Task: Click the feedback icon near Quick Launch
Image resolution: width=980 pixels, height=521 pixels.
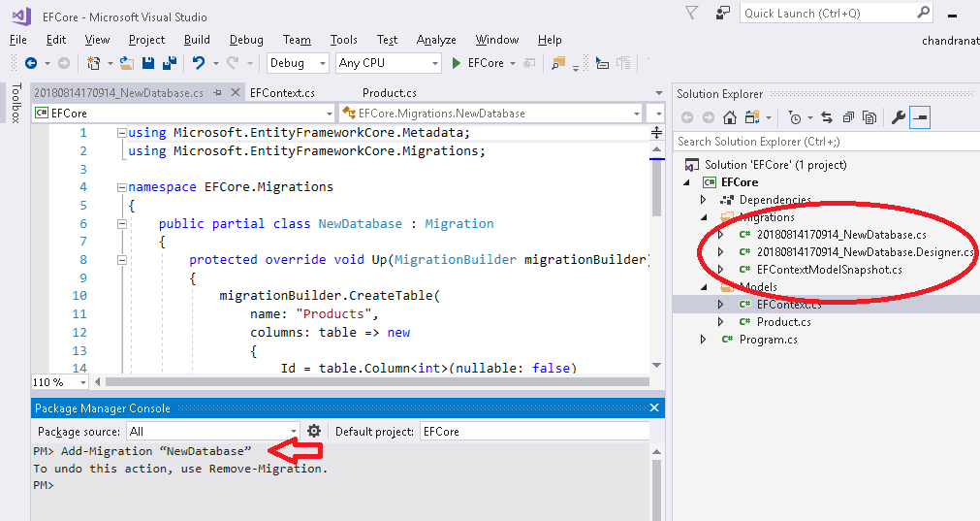Action: [722, 13]
